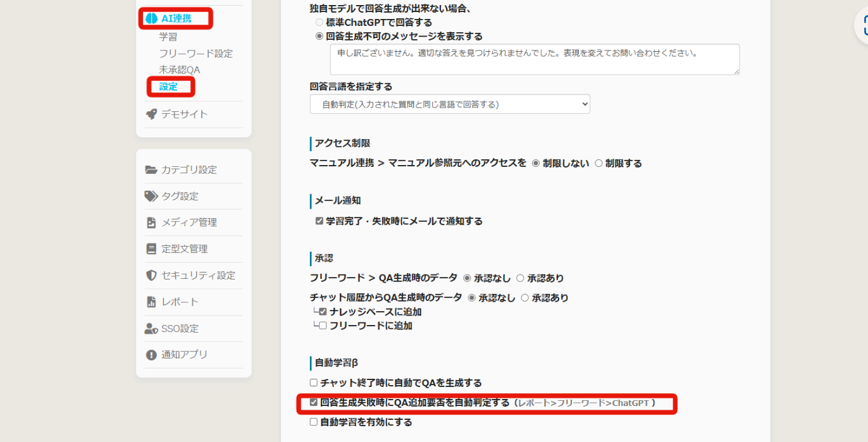Click the カテゴリ設定 folder icon
This screenshot has height=442, width=868.
(151, 169)
